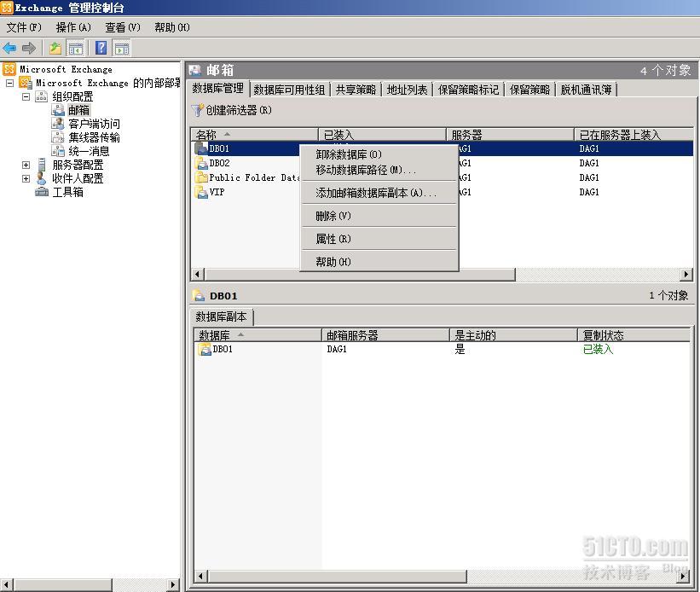Click the 已装入 column header
Screen dimensions: 700x592
(x=382, y=135)
